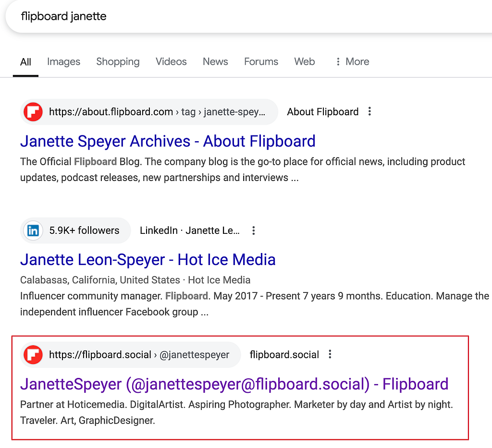This screenshot has height=448, width=492.
Task: Click snippet starting "Influencer community manager"
Action: 255,304
